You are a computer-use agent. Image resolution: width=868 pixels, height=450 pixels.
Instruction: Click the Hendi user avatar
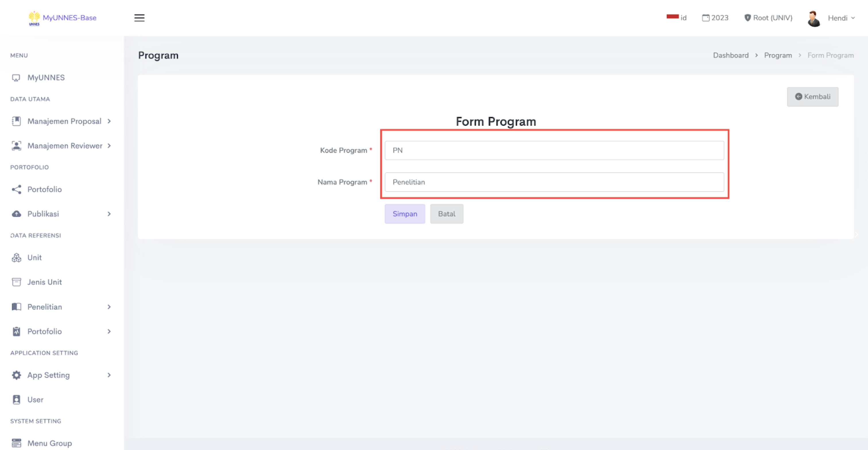pos(813,19)
